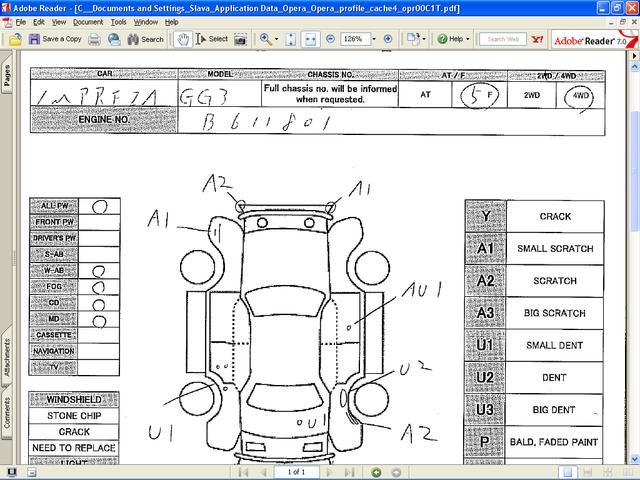Viewport: 640px width, 480px height.
Task: Click grey Next View button
Action: [396, 472]
